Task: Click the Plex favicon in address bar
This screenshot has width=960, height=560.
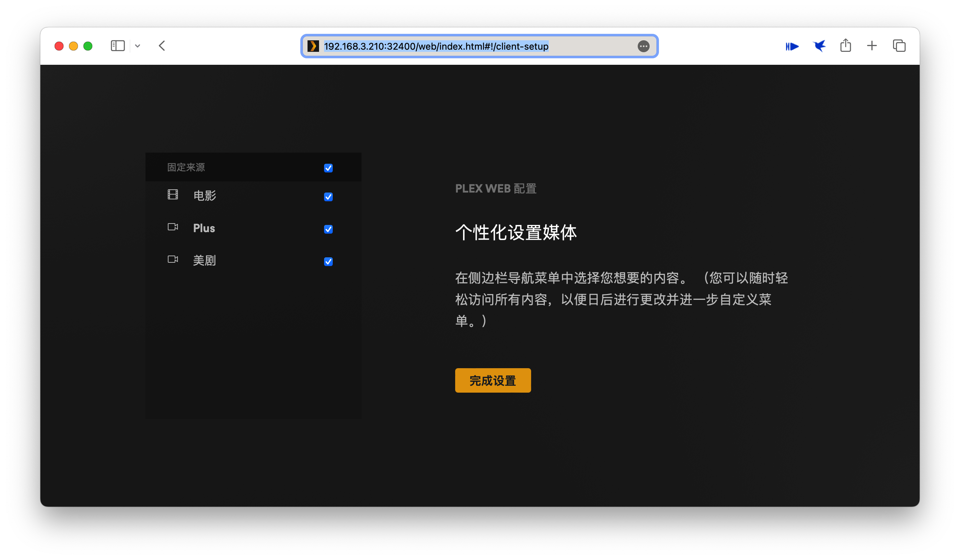Action: tap(313, 46)
